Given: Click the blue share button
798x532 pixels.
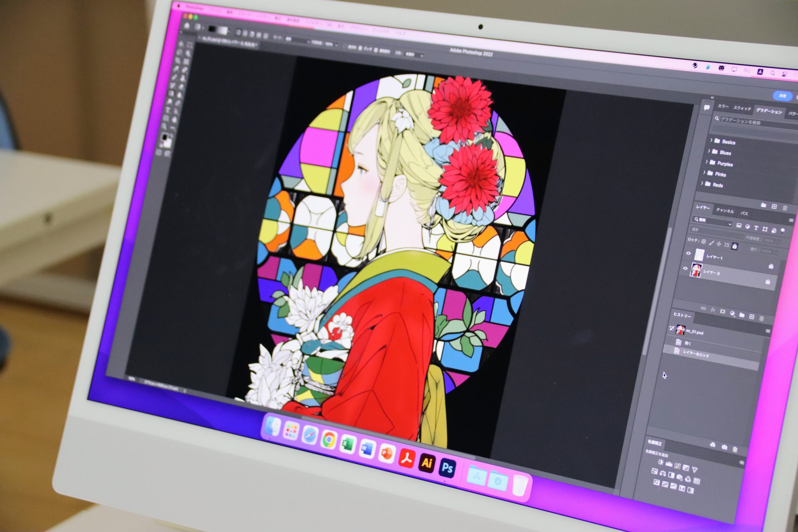Looking at the screenshot, I should pos(782,96).
